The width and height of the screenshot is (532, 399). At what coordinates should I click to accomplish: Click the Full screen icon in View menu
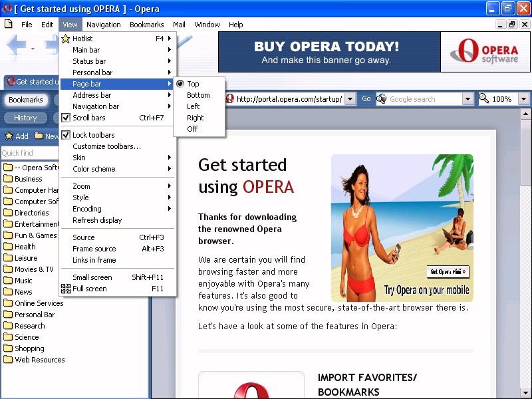(65, 289)
